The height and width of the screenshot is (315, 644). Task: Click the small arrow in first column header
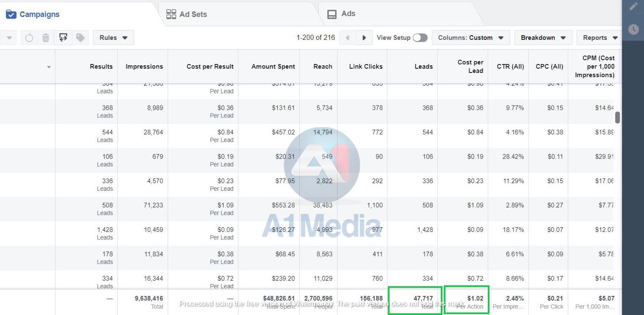[49, 67]
